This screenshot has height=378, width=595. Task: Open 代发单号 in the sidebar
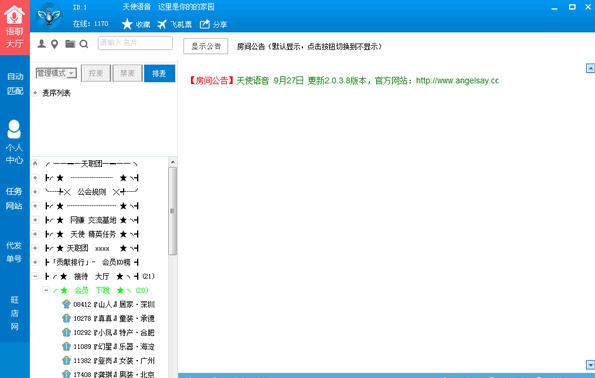pyautogui.click(x=14, y=252)
